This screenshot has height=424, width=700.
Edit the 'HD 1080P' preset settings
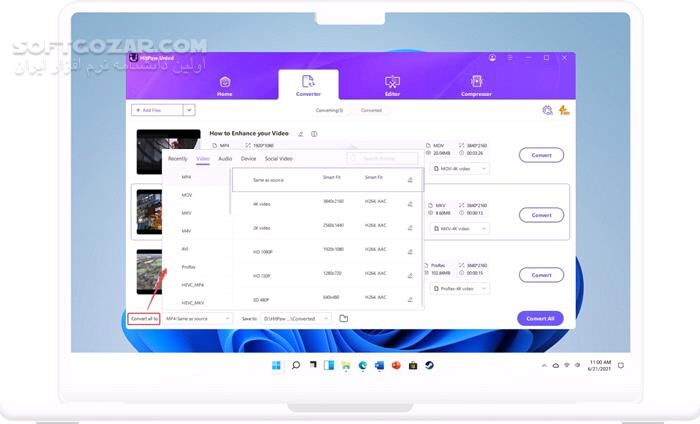click(x=410, y=252)
